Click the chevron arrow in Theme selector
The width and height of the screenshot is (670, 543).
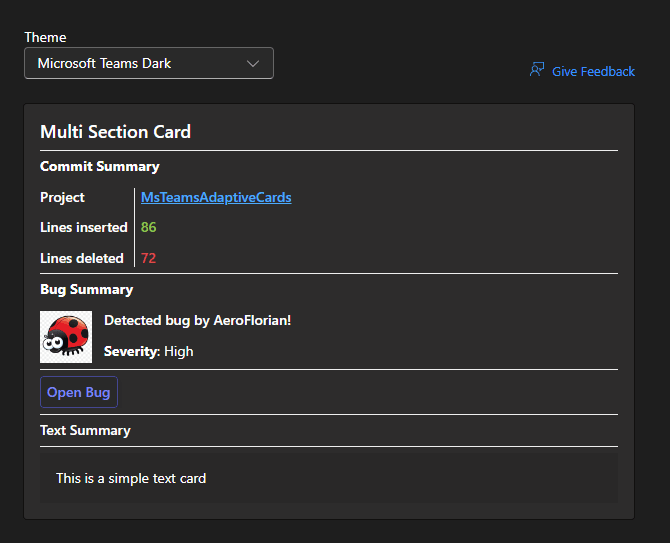tap(253, 64)
